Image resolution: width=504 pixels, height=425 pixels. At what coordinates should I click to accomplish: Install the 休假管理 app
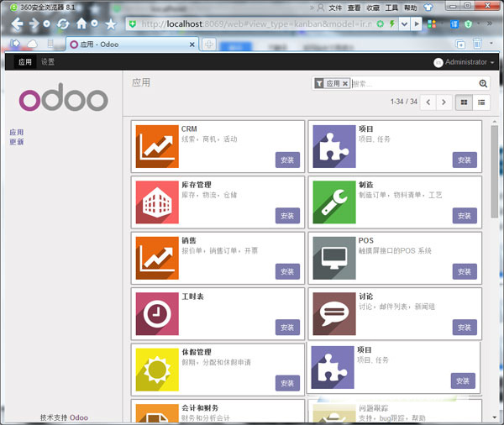coord(287,383)
